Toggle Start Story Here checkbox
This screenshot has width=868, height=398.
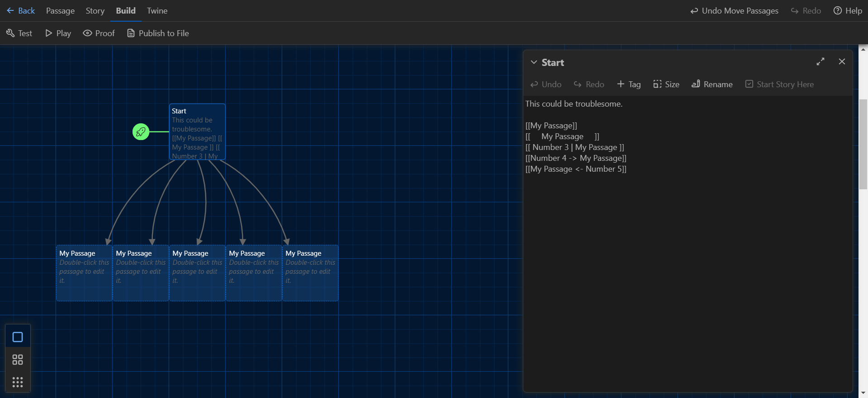tap(779, 84)
